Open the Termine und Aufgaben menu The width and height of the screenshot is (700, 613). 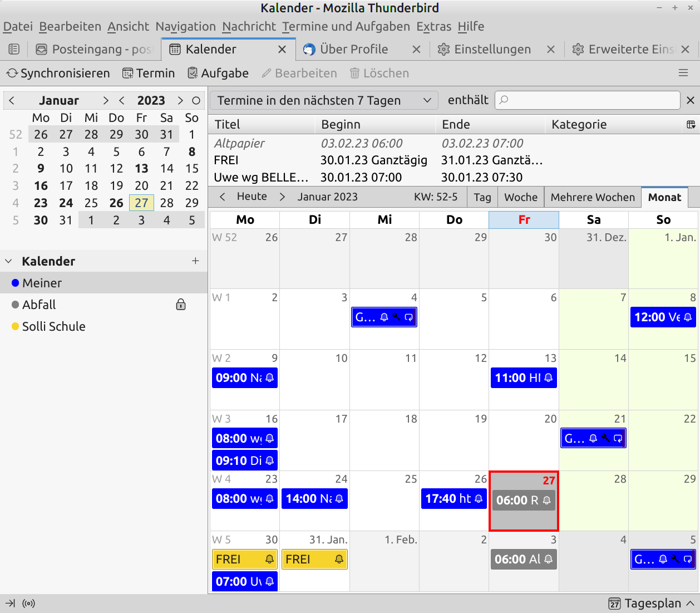(346, 27)
